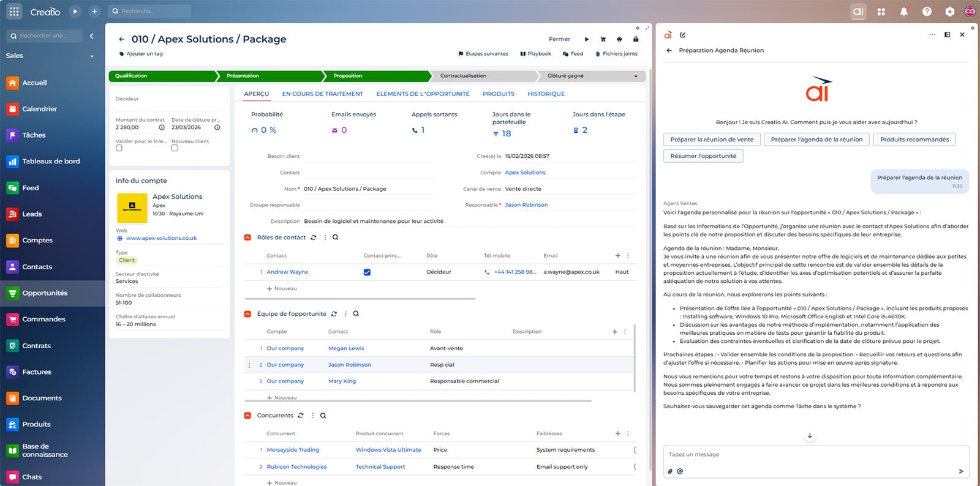Open Équipe de l'opportunité options menu
The height and width of the screenshot is (486, 980).
point(345,314)
